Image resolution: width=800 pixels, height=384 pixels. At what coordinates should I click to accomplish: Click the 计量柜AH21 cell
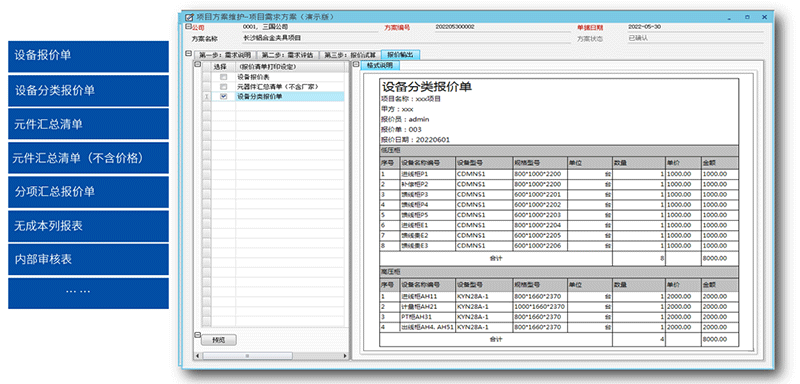click(427, 306)
